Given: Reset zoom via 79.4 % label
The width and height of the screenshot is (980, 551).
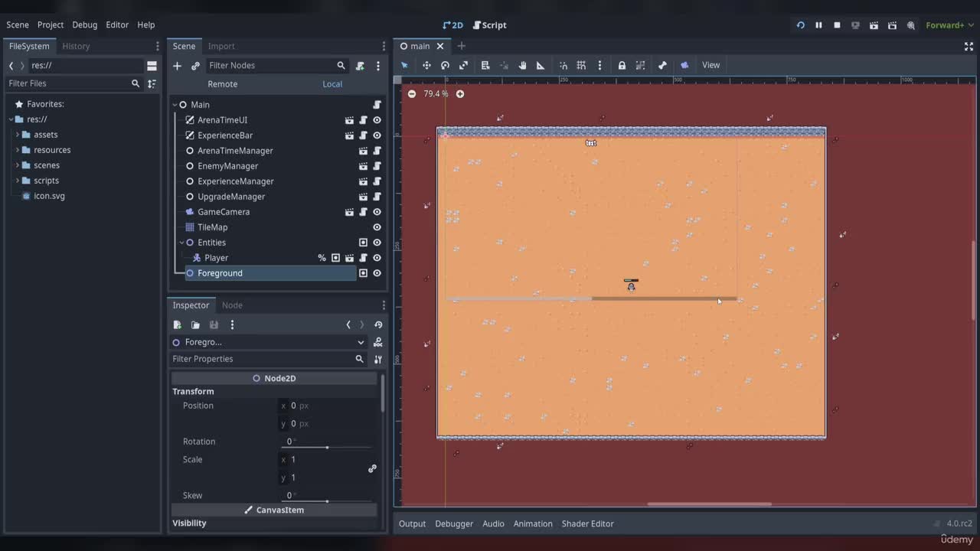Looking at the screenshot, I should tap(436, 94).
